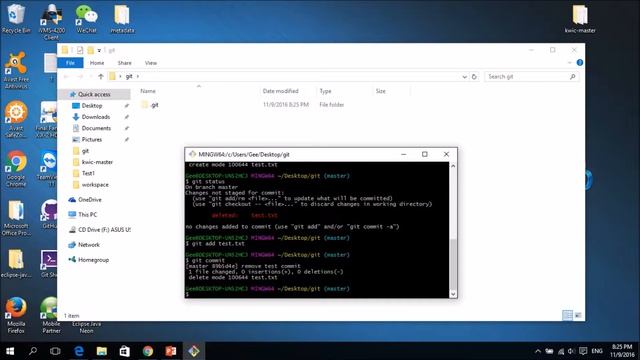Open the Mobile Partner desktop shortcut
This screenshot has width=640, height=360.
click(51, 316)
